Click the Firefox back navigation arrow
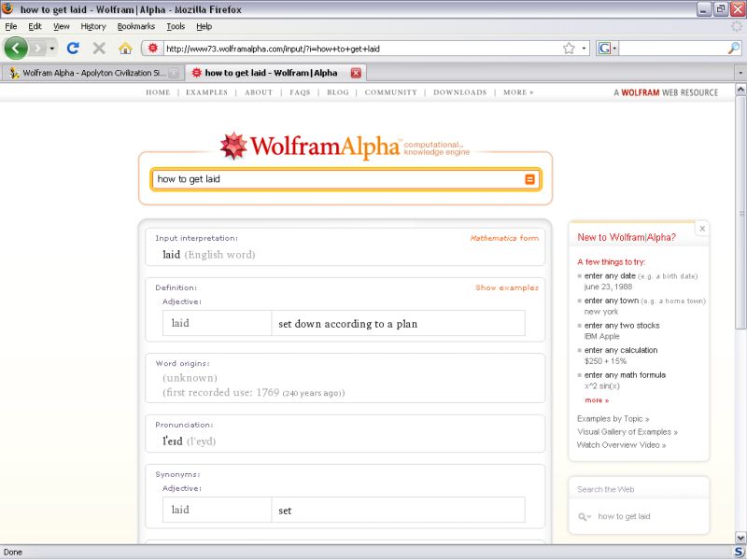747x560 pixels. tap(16, 48)
